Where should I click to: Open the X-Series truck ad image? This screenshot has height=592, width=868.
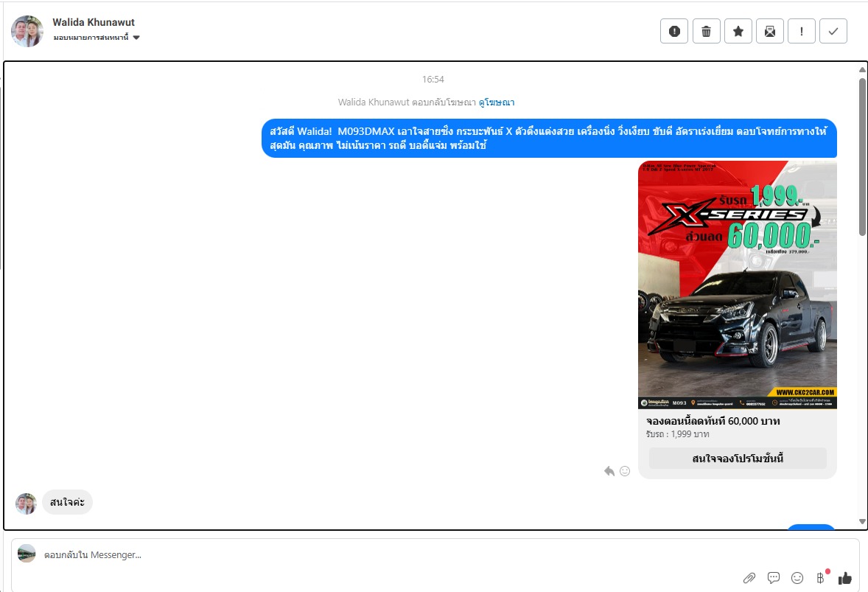(738, 285)
